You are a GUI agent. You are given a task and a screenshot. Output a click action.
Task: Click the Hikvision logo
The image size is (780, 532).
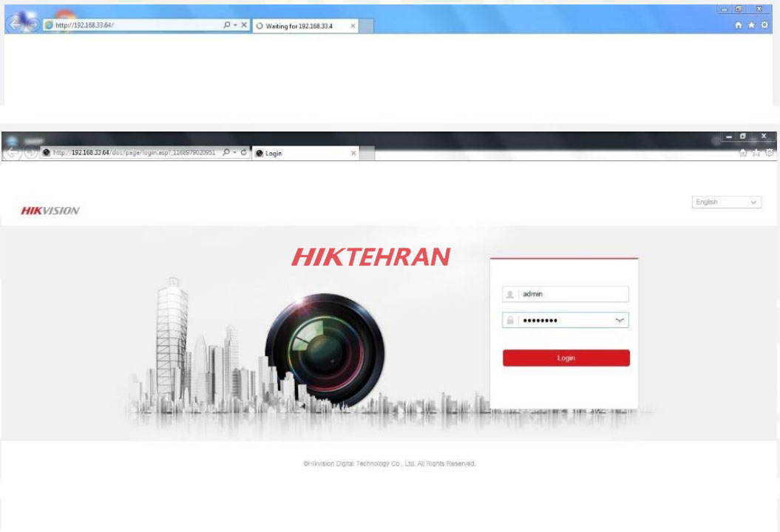(x=50, y=211)
